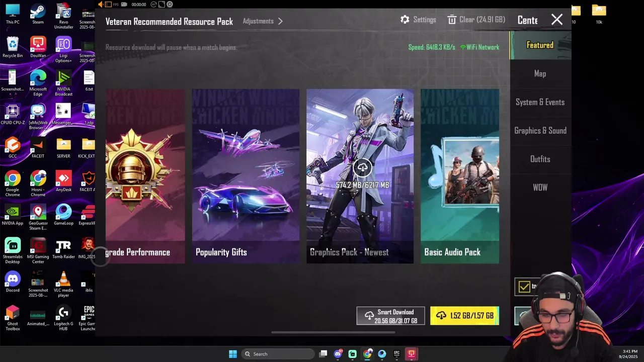This screenshot has height=362, width=644.
Task: Open the Recycle Bin
Action: [x=13, y=48]
